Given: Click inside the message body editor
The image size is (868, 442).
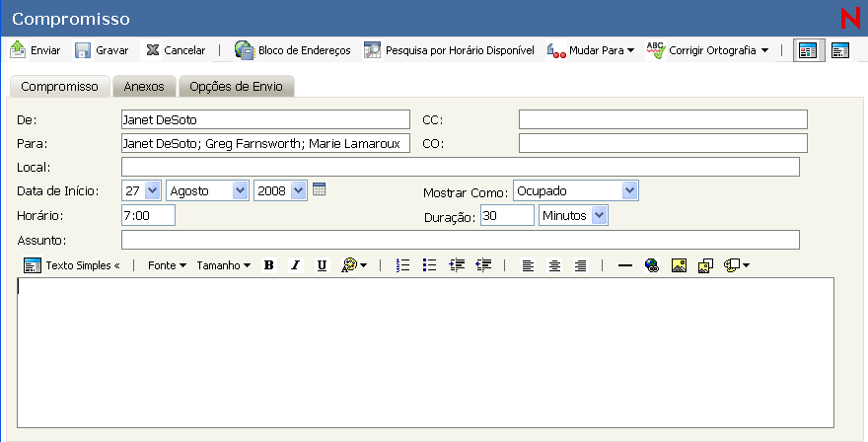Looking at the screenshot, I should [x=425, y=352].
